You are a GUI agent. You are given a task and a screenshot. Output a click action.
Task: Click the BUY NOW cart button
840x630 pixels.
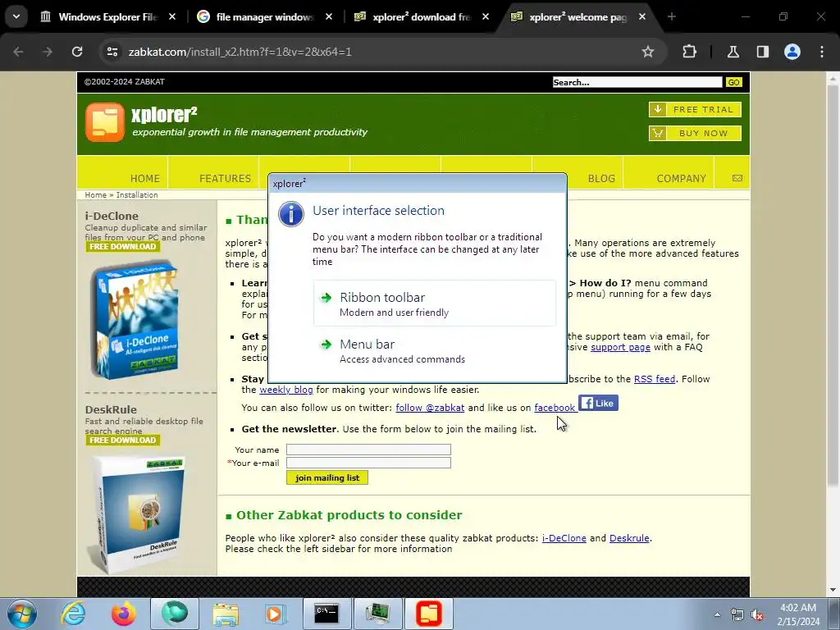695,133
